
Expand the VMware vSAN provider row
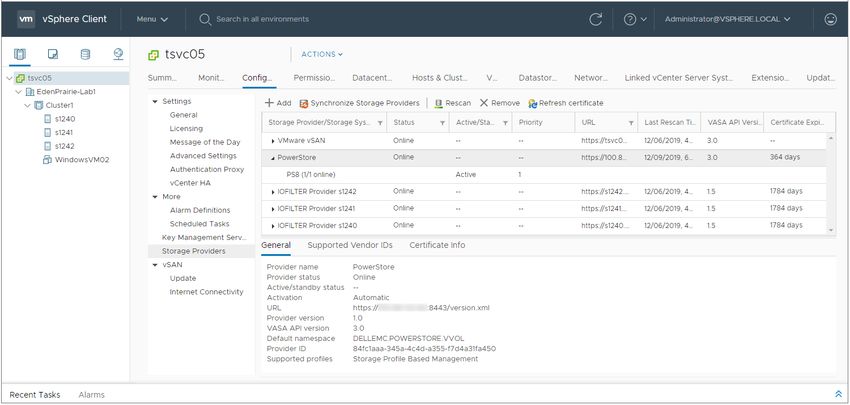pyautogui.click(x=273, y=141)
